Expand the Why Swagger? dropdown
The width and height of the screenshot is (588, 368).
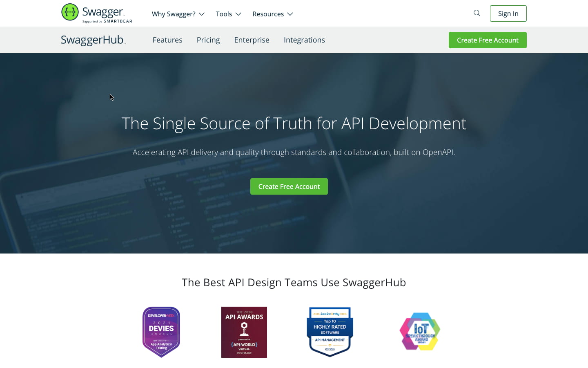[x=178, y=14]
